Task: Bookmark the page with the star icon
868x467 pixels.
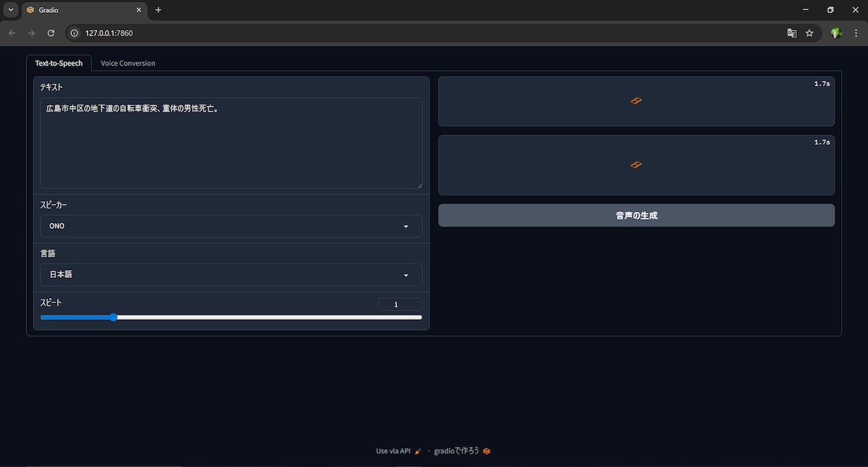Action: 809,33
